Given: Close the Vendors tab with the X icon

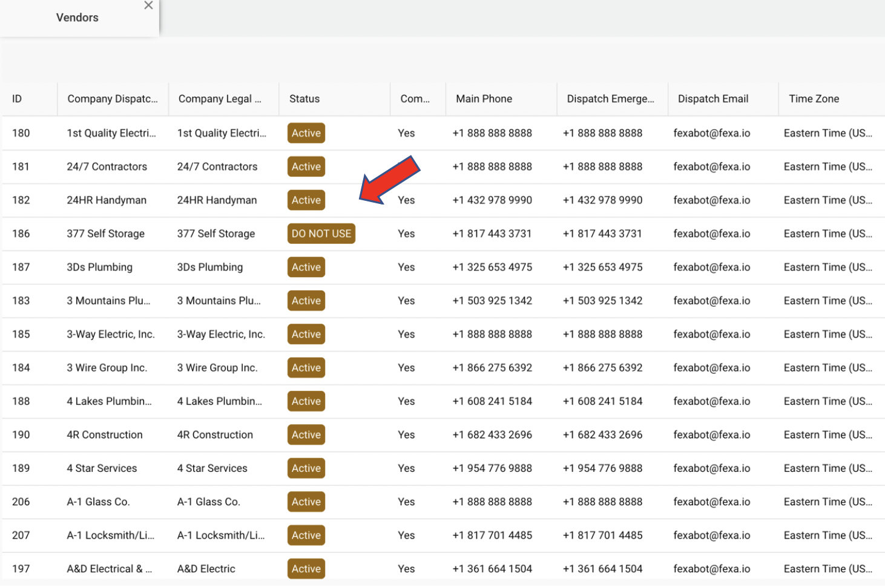Looking at the screenshot, I should pos(148,5).
